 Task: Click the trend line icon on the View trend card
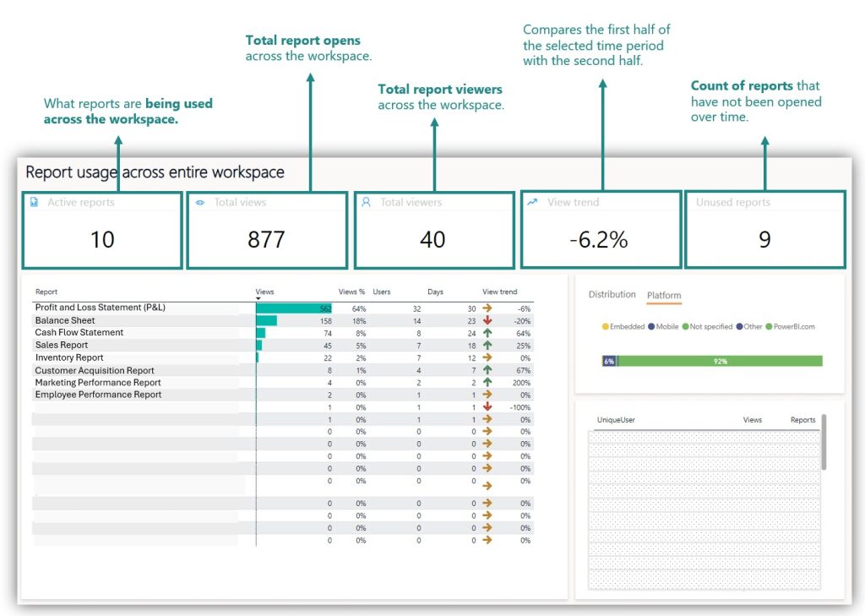(531, 202)
